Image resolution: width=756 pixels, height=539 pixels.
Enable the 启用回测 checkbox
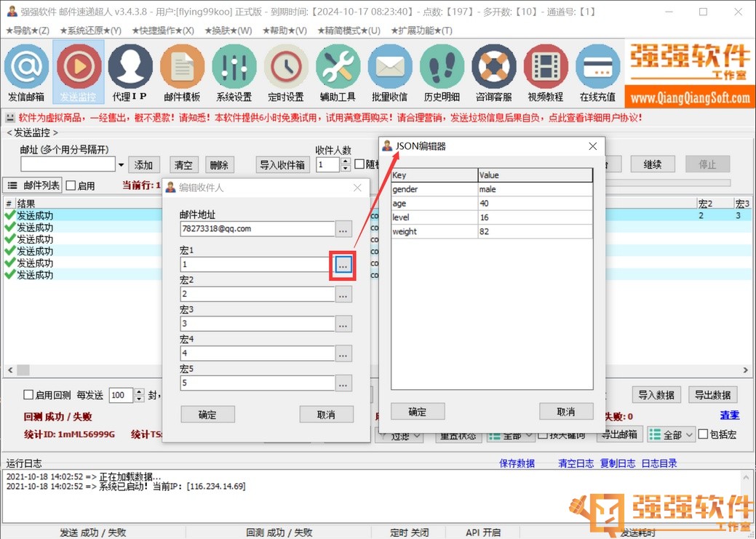pyautogui.click(x=28, y=395)
